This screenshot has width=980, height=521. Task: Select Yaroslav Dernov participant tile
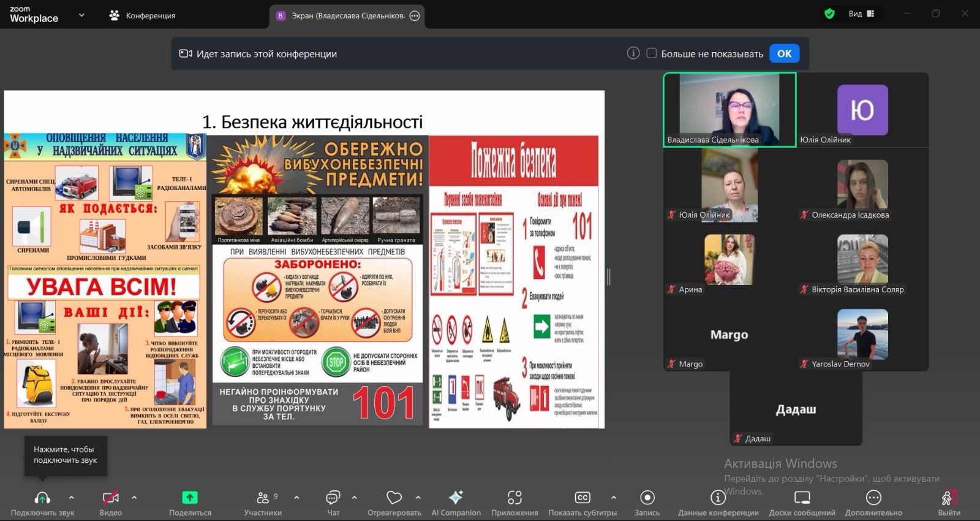click(x=862, y=334)
